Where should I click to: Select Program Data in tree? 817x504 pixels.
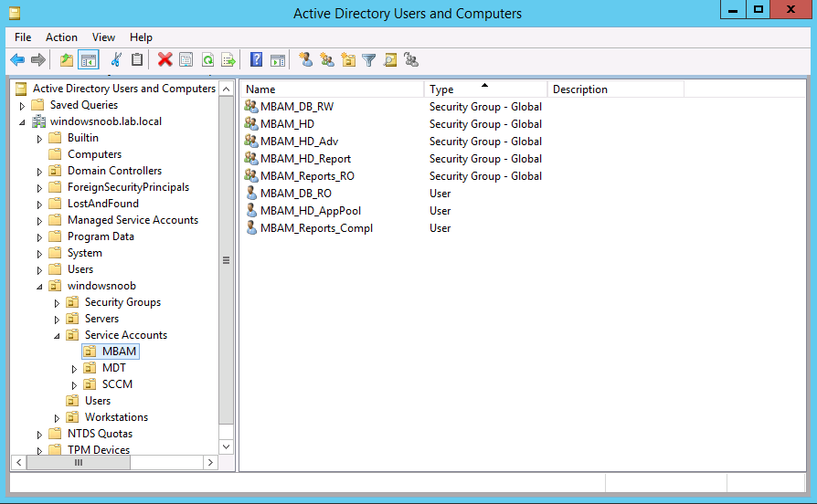click(101, 236)
